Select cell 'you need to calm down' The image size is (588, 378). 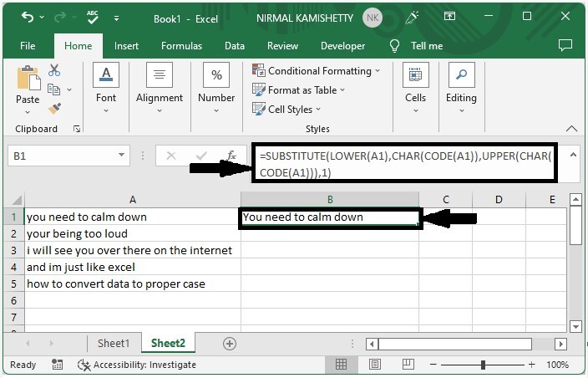(x=133, y=217)
